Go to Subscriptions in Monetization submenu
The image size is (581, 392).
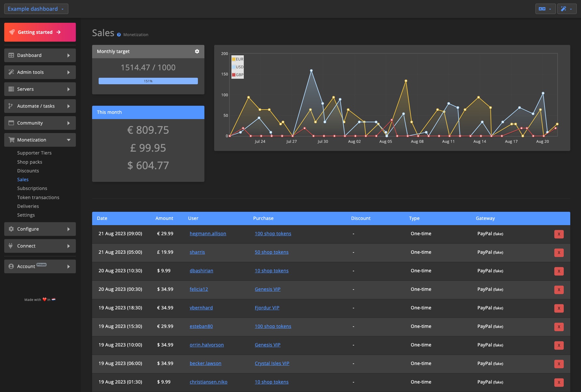pos(32,188)
